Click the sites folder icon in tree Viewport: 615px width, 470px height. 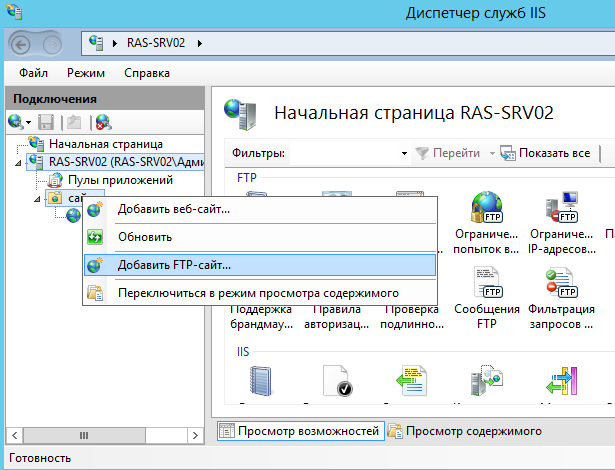pos(55,198)
